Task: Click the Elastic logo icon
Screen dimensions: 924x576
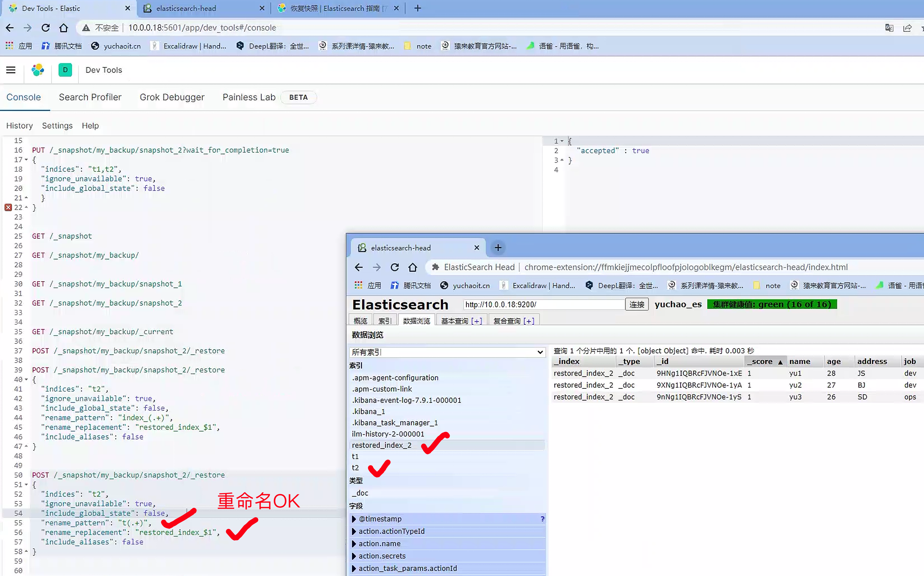Action: [x=38, y=70]
